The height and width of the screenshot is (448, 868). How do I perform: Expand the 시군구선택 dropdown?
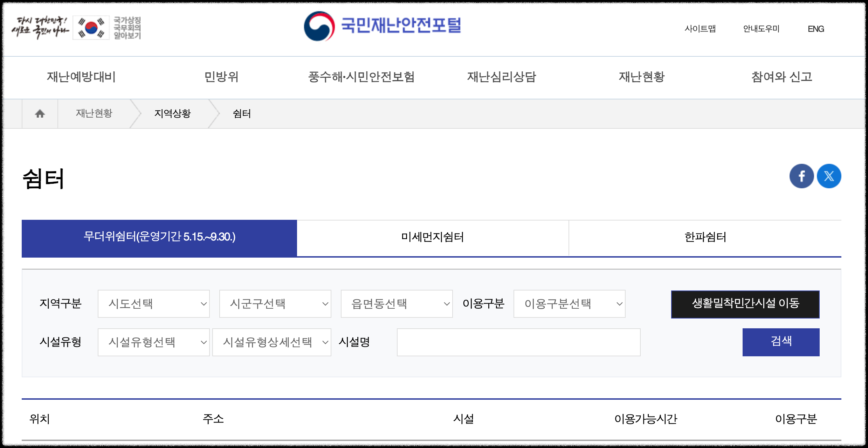275,304
